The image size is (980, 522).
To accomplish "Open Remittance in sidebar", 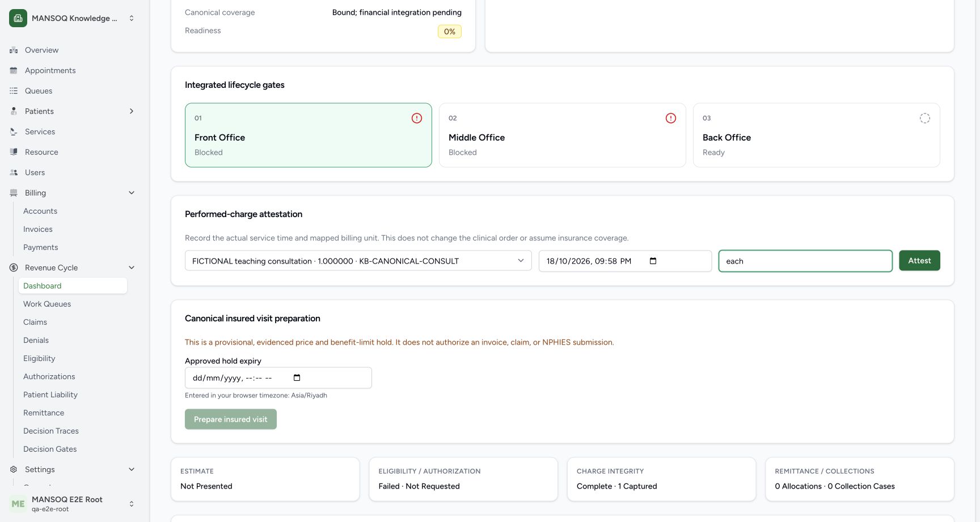I will pos(44,413).
